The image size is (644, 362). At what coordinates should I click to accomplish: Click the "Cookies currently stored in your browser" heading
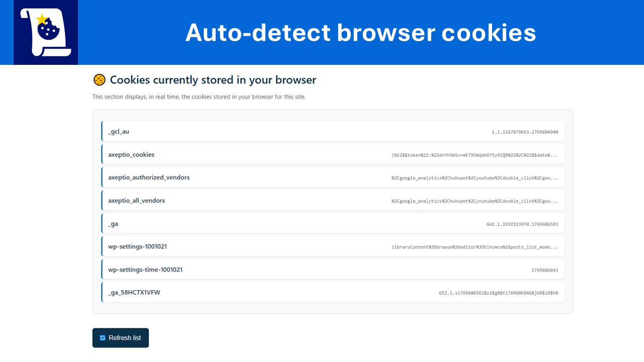pyautogui.click(x=213, y=80)
